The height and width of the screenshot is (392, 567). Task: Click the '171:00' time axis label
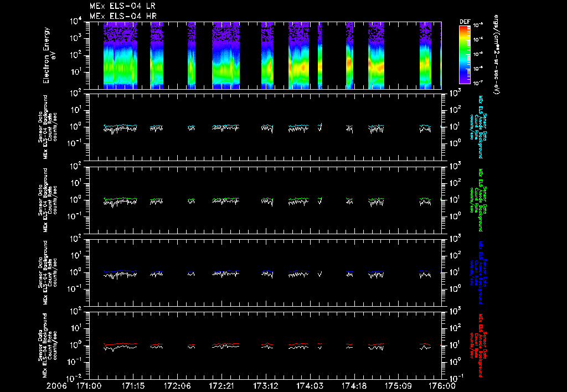(89, 386)
